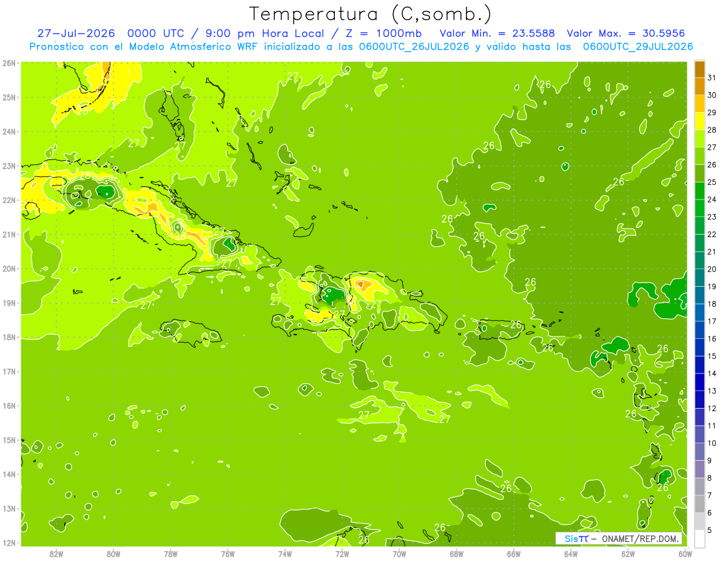The height and width of the screenshot is (562, 728).
Task: Pick the legend swatch between 12 and 13
Action: (699, 400)
